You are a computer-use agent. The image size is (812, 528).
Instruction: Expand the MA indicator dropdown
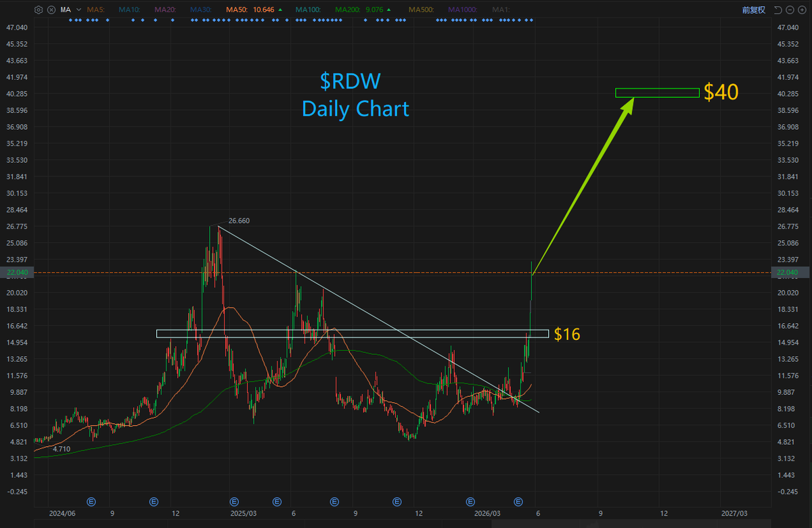click(x=78, y=9)
